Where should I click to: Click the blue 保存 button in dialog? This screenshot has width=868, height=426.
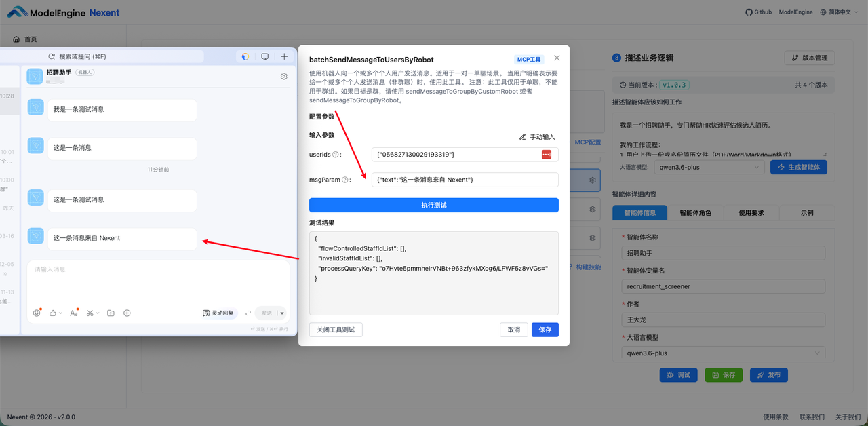coord(545,330)
